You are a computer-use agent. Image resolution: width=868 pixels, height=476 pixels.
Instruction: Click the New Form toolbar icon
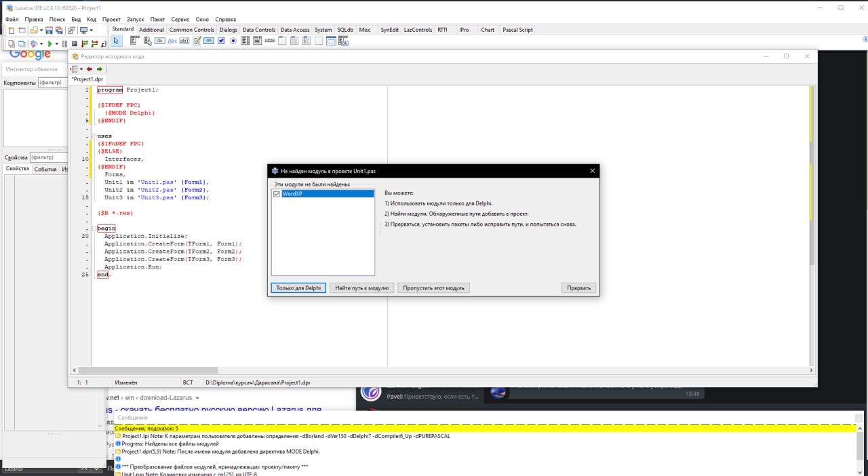pyautogui.click(x=22, y=31)
